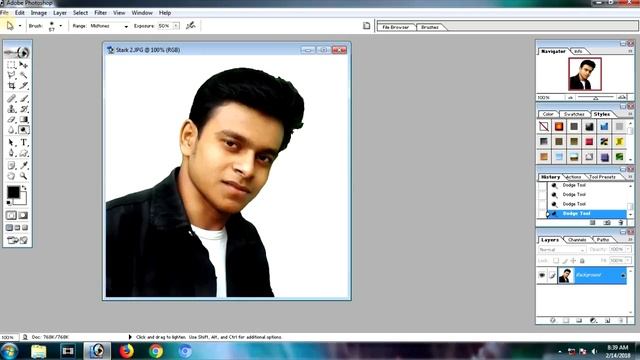
Task: Select the Gradient tool
Action: (x=24, y=120)
